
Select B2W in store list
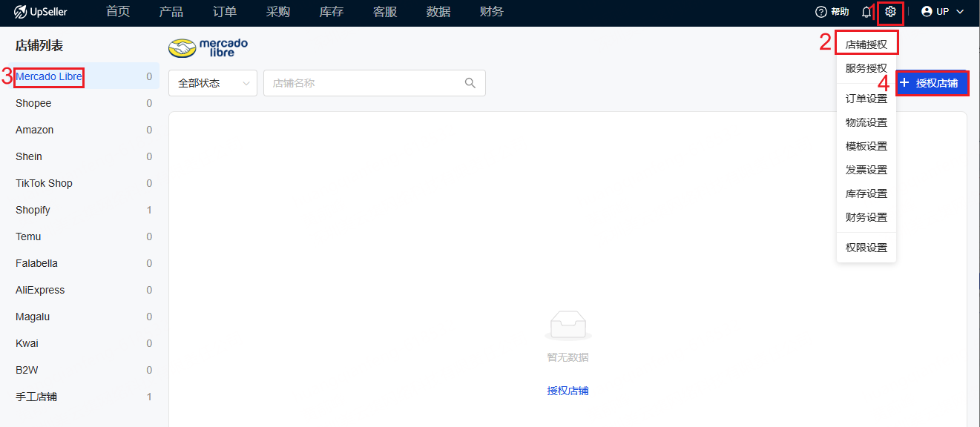pyautogui.click(x=79, y=370)
